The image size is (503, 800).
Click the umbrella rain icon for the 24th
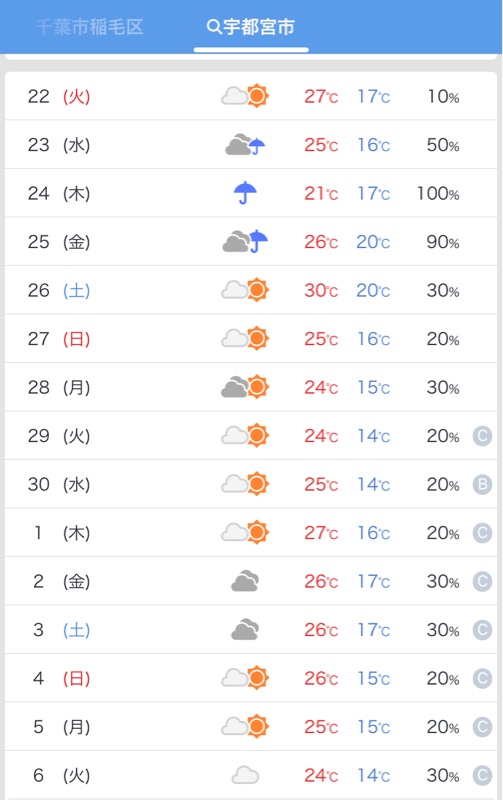pyautogui.click(x=245, y=193)
